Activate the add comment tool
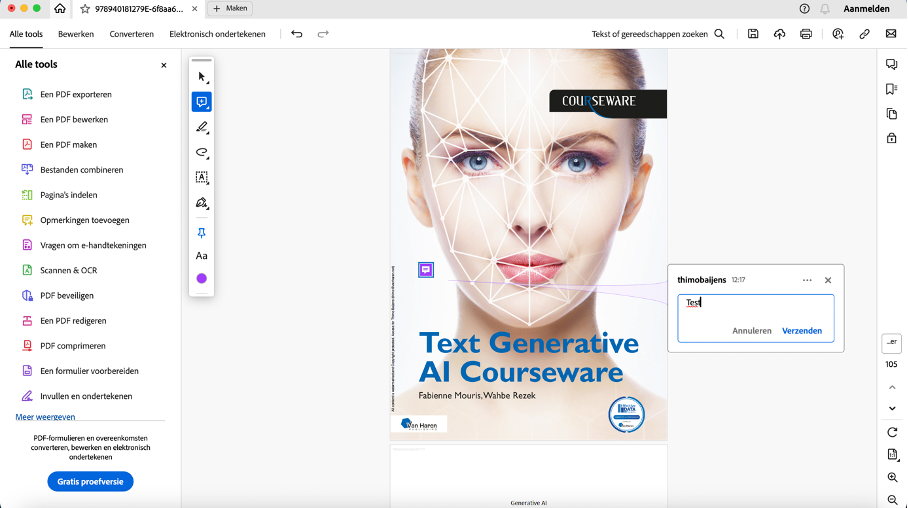This screenshot has width=908, height=508. coord(202,102)
